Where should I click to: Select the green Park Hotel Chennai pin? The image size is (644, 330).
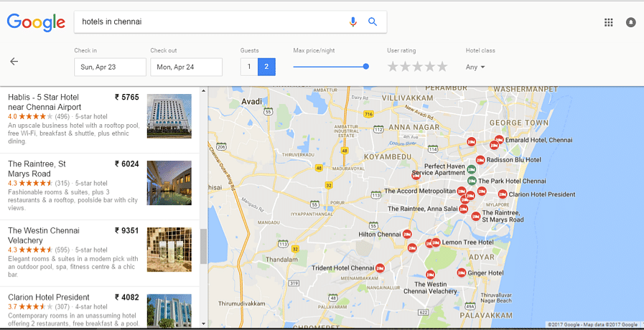click(472, 181)
